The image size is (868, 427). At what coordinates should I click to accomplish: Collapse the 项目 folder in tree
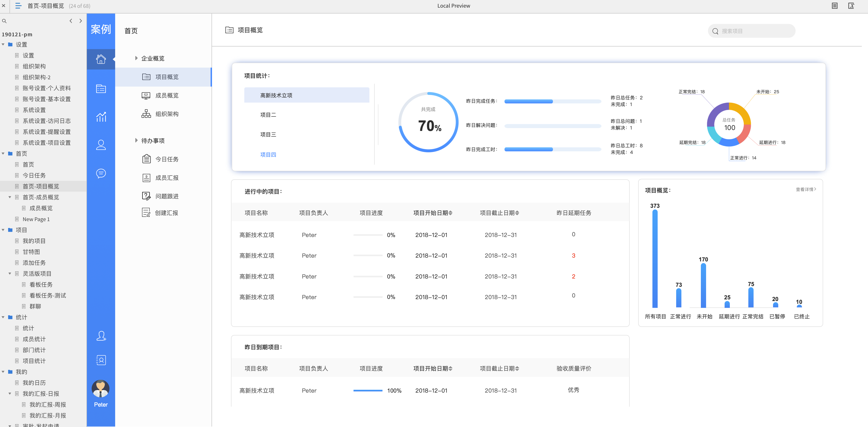[x=3, y=230]
